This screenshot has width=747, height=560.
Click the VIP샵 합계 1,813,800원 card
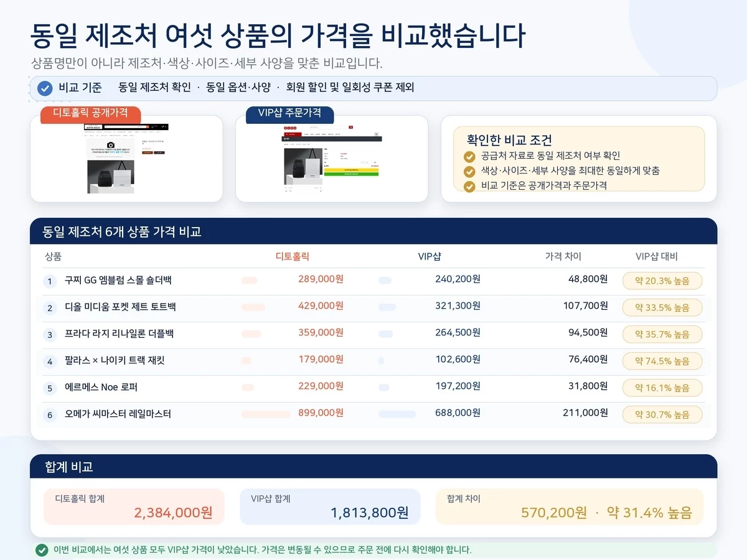330,506
